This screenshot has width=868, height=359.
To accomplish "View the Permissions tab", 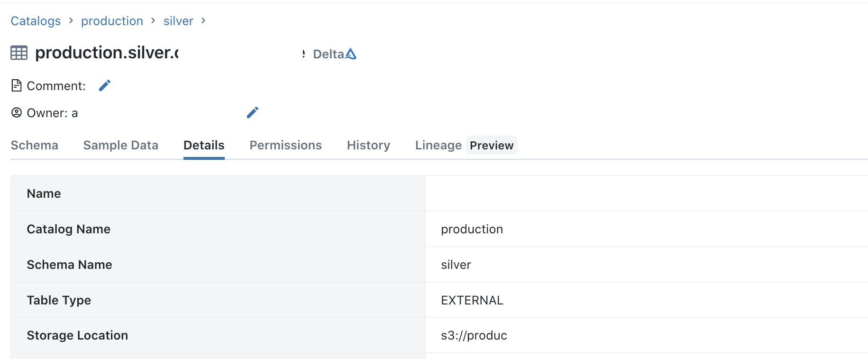I will (x=285, y=145).
